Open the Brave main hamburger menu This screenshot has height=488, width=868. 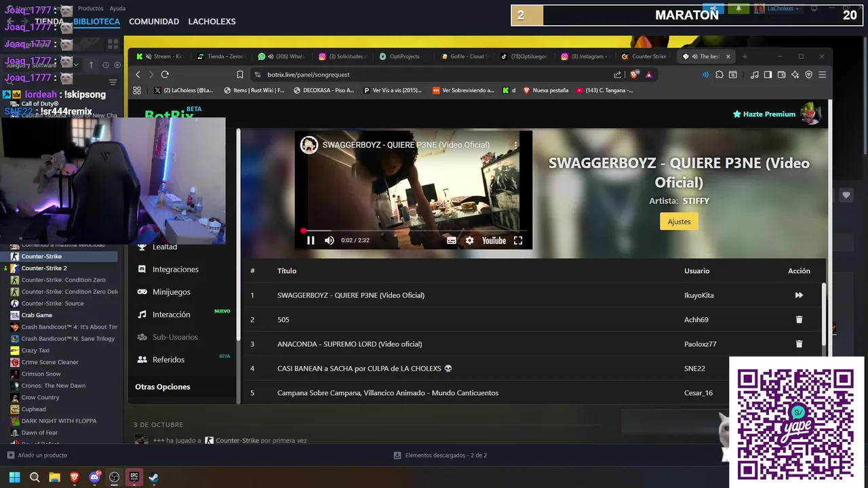[822, 75]
